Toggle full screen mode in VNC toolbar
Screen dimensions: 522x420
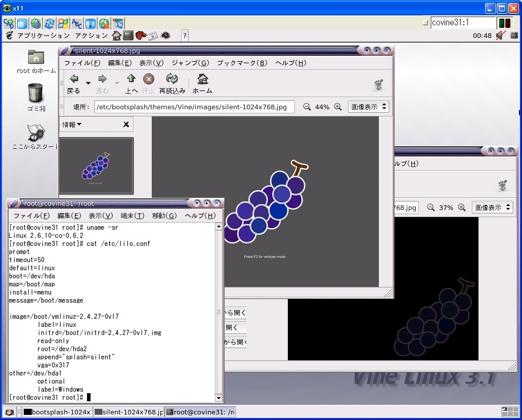22,23
